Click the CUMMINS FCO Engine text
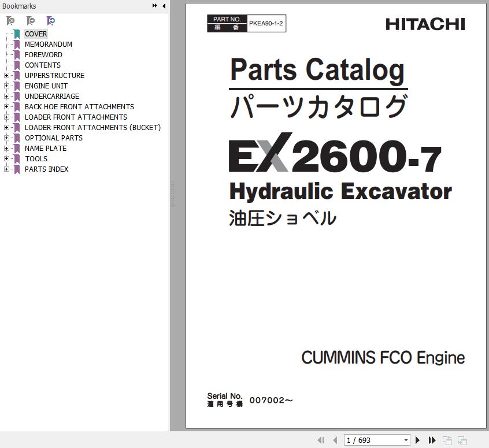Image resolution: width=489 pixels, height=448 pixels. [x=383, y=357]
